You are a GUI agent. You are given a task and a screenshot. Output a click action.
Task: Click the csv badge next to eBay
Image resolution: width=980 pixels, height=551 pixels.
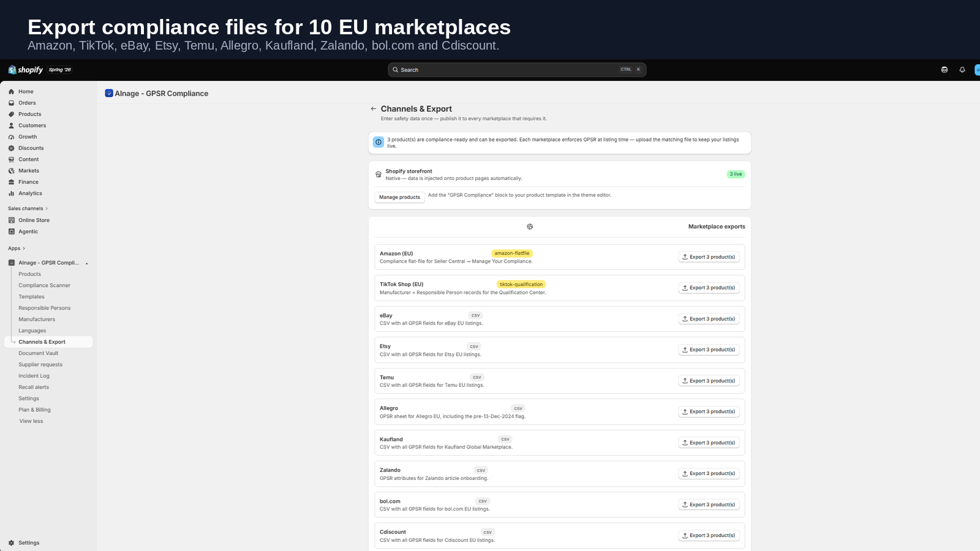pos(475,315)
